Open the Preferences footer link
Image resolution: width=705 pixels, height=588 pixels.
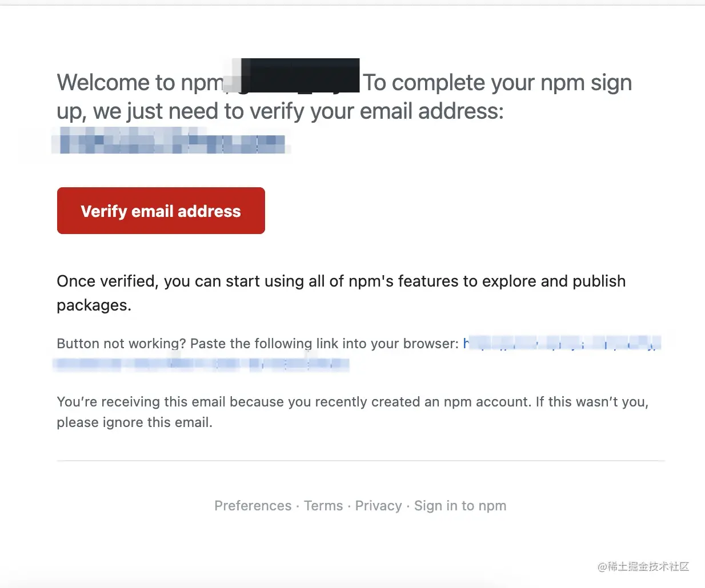[253, 506]
